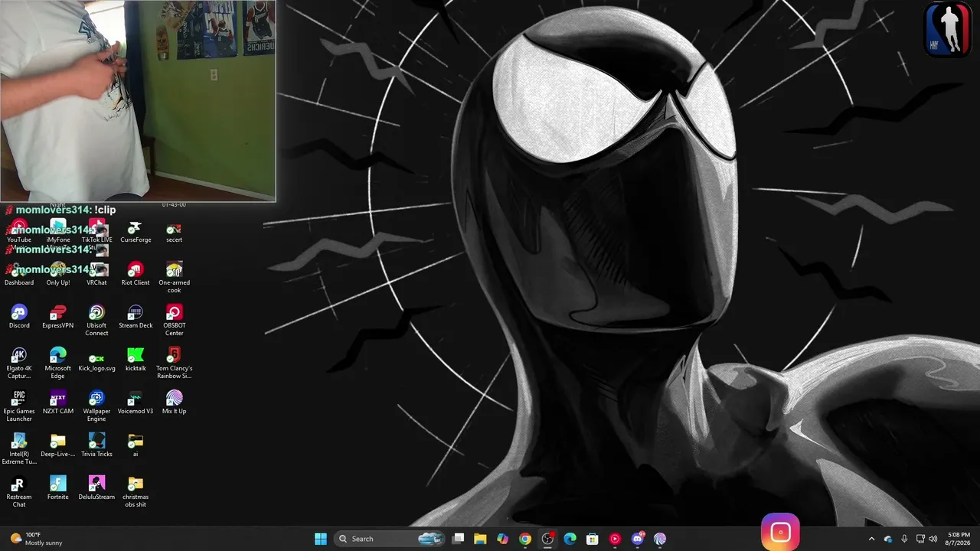Open the OBSBOT Center desktop icon
This screenshot has height=551, width=980.
point(174,321)
